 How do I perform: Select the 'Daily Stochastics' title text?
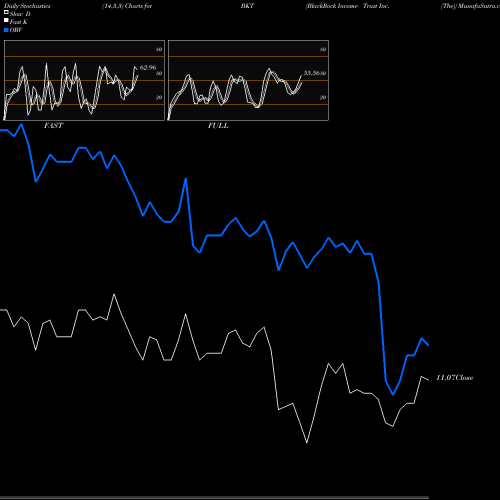pos(27,6)
